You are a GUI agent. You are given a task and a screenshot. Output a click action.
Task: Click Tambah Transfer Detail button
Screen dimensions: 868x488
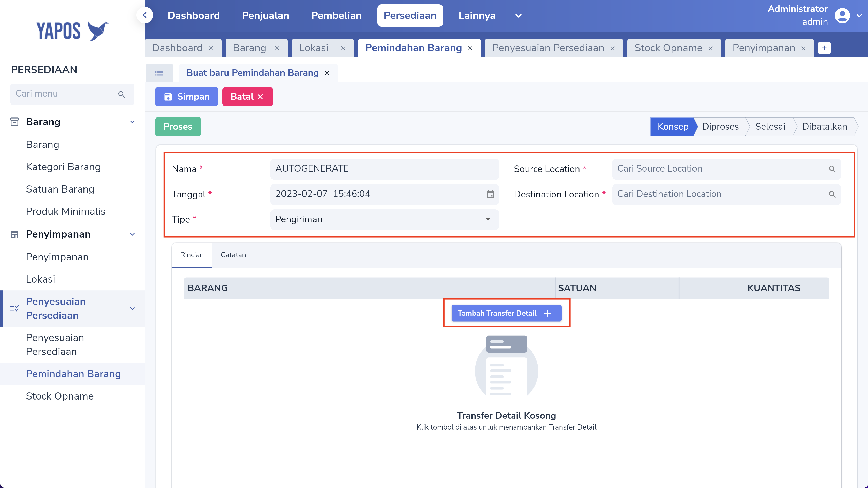tap(506, 313)
